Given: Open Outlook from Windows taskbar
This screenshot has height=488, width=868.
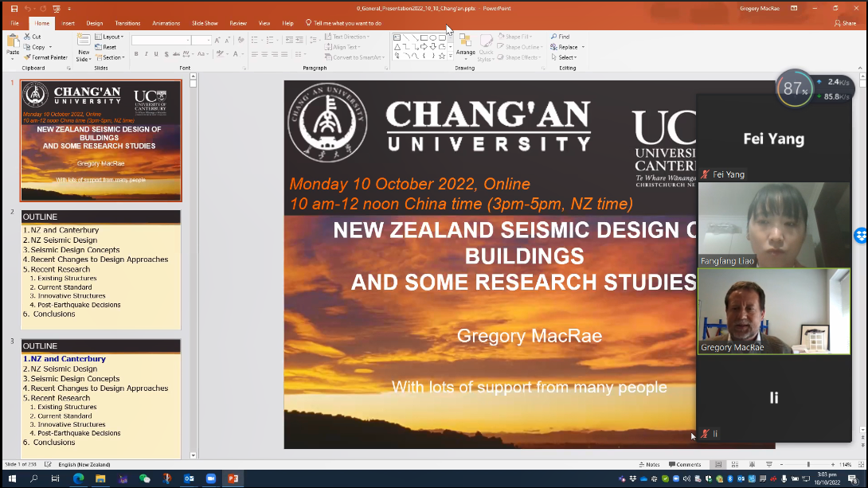Looking at the screenshot, I should (x=189, y=478).
